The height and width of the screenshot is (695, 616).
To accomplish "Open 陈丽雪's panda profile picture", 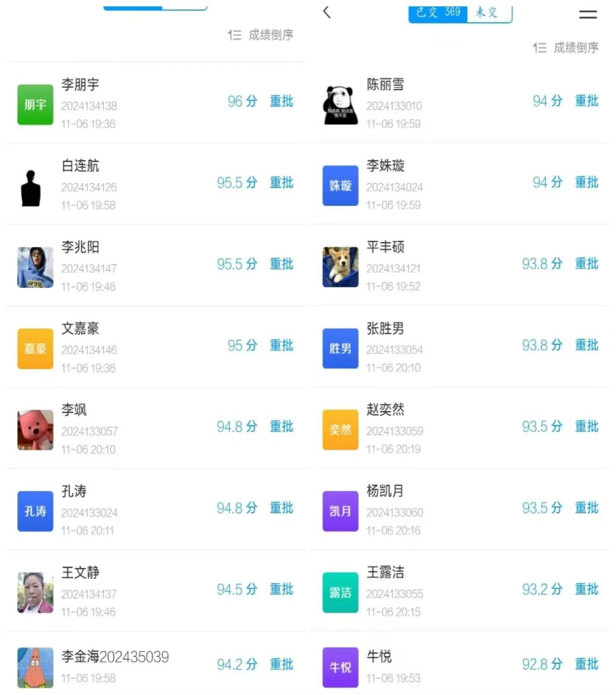I will 341,105.
